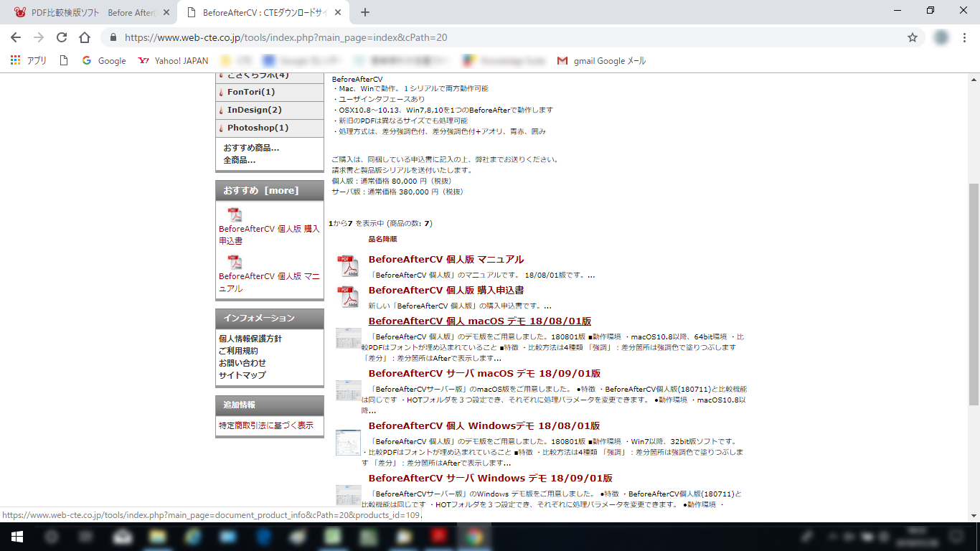Click the browser forward arrow
The image size is (980, 551).
click(x=39, y=37)
